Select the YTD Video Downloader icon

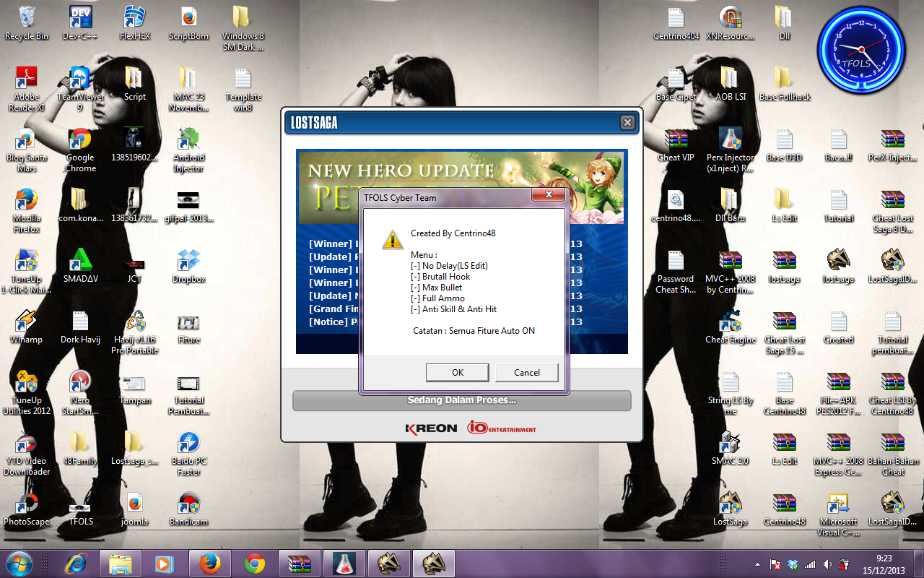27,454
